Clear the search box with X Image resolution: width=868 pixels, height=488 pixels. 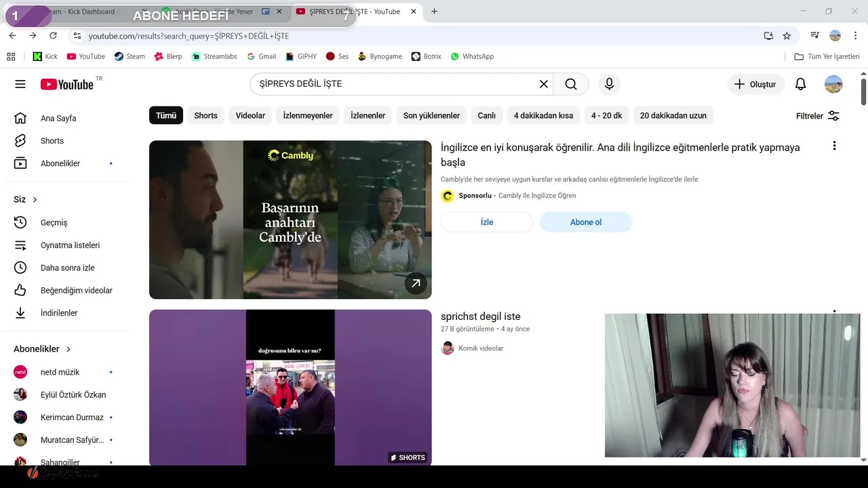pos(544,84)
